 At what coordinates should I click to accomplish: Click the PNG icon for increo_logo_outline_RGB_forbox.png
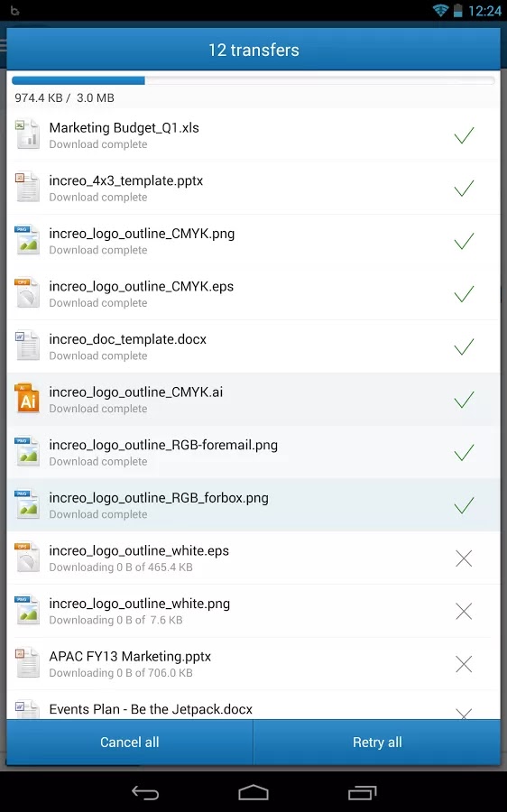(x=27, y=503)
